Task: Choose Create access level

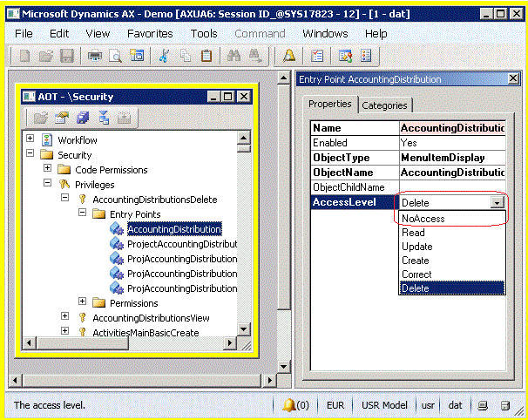Action: tap(452, 261)
